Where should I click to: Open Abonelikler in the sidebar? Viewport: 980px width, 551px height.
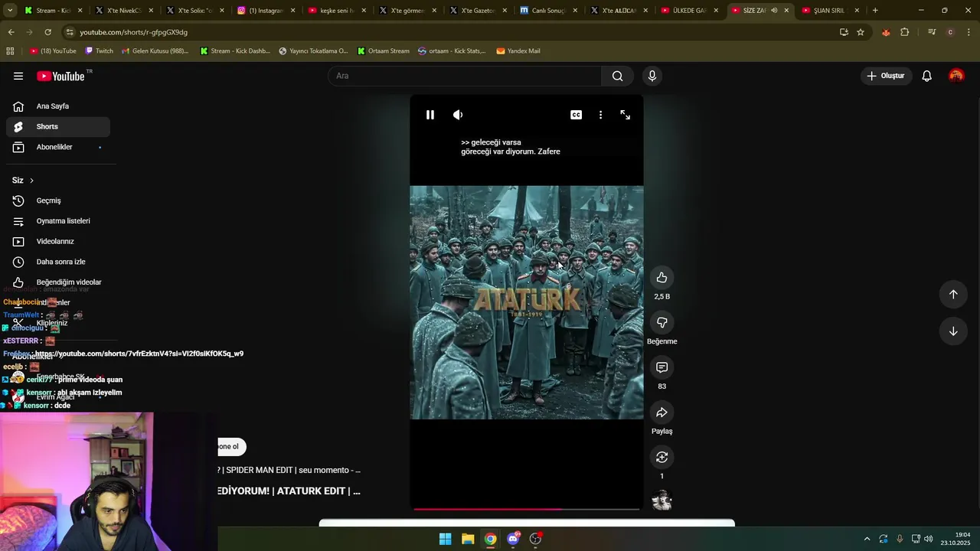tap(58, 147)
